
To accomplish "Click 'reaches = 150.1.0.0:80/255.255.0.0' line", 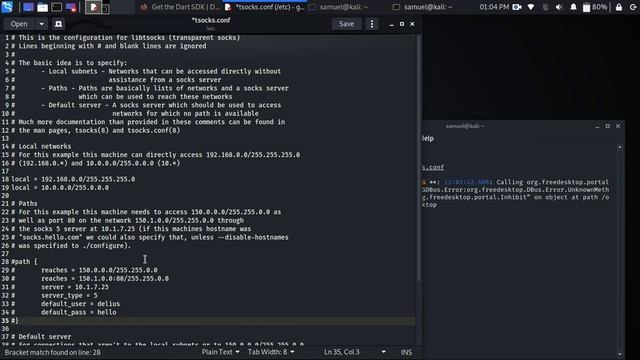I will (105, 279).
